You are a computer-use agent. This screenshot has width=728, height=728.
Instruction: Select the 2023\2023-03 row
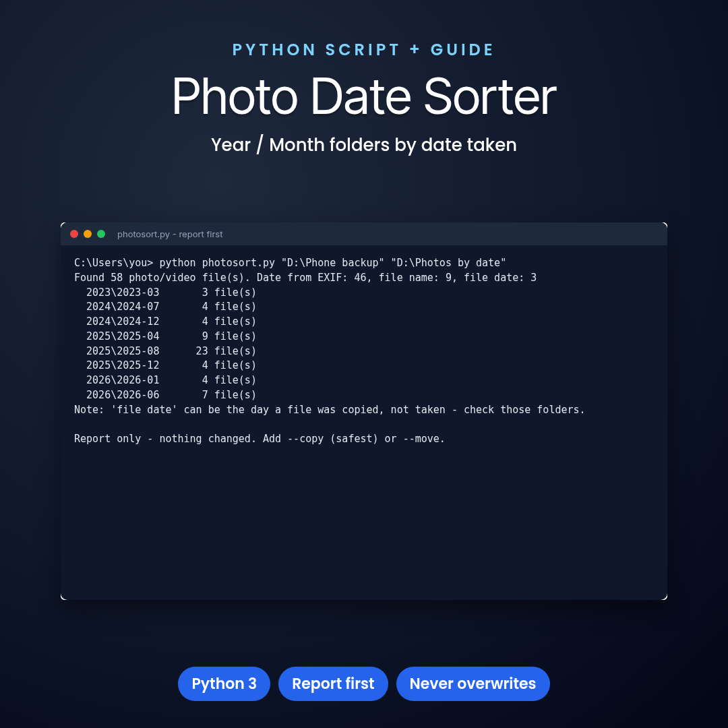pos(171,293)
